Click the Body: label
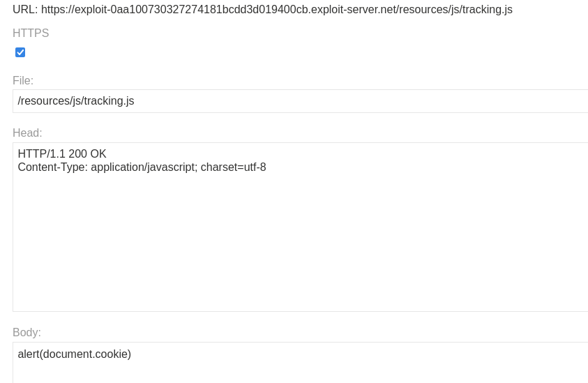588x383 pixels. click(27, 333)
